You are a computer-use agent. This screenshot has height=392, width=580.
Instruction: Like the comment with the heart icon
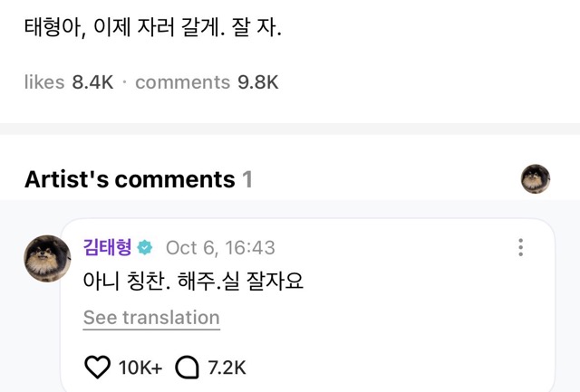click(97, 367)
